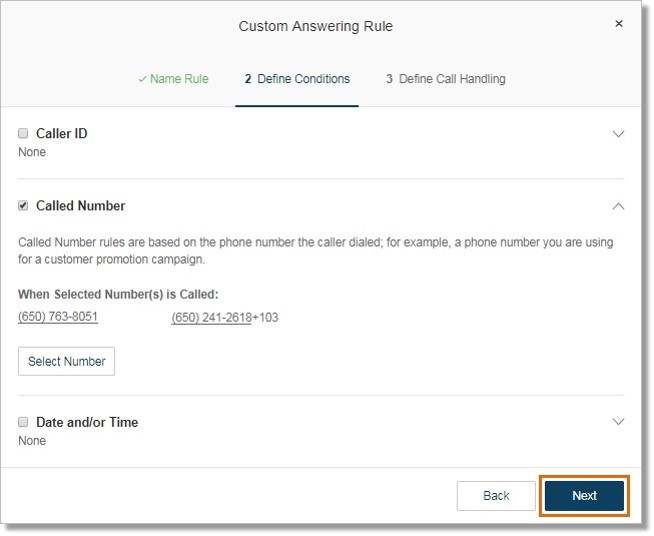Click the Date and/or Time heading
The image size is (654, 536).
tap(87, 422)
